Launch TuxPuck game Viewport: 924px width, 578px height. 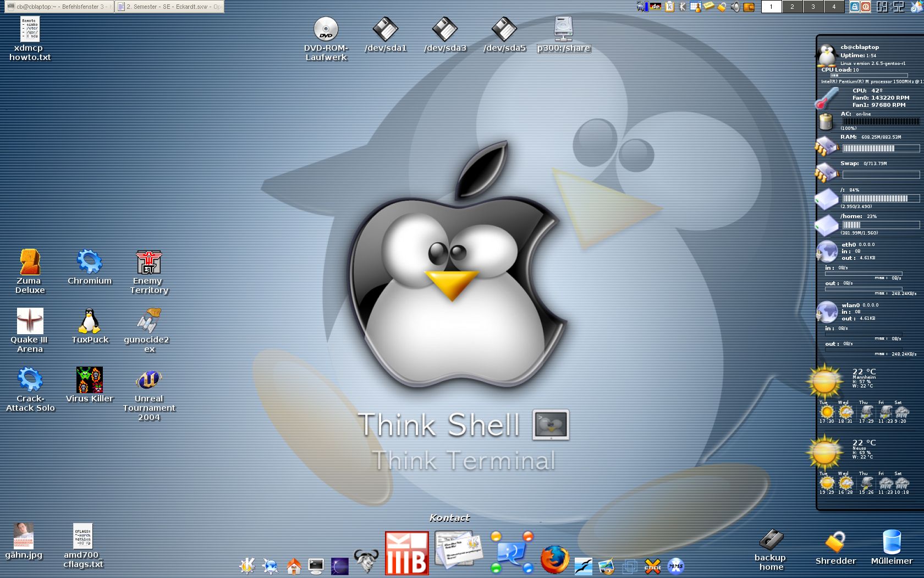89,326
